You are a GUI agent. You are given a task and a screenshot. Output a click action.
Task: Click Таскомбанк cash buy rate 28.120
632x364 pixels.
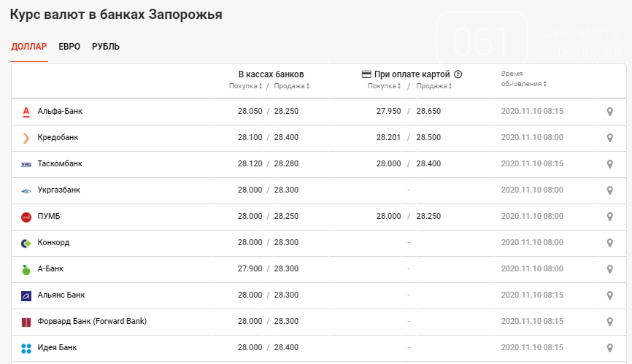coord(250,163)
